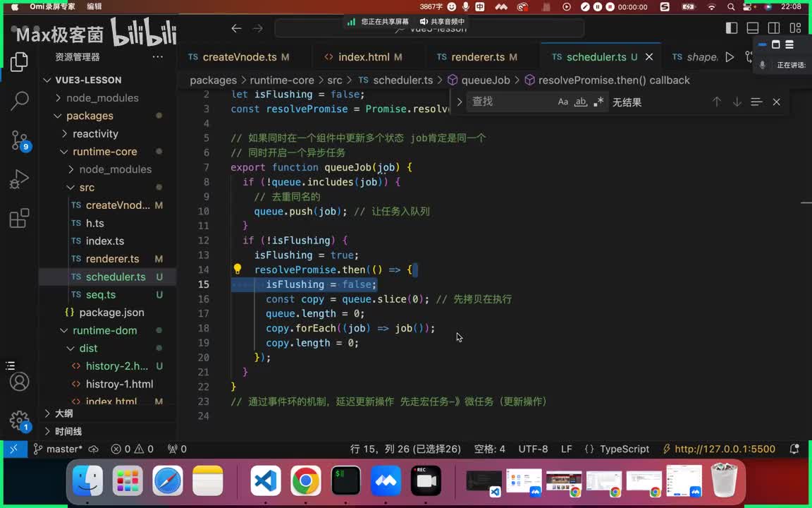
Task: Close the find widget
Action: point(776,102)
